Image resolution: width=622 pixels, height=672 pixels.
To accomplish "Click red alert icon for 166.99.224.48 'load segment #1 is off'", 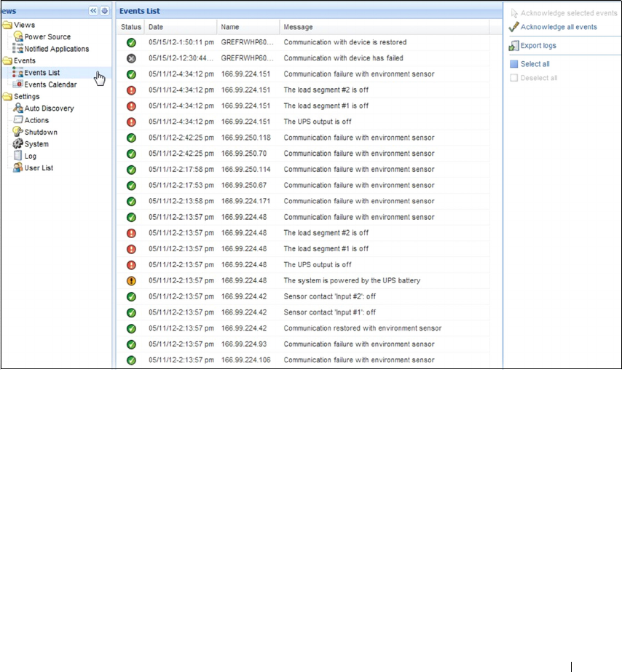I will (132, 249).
